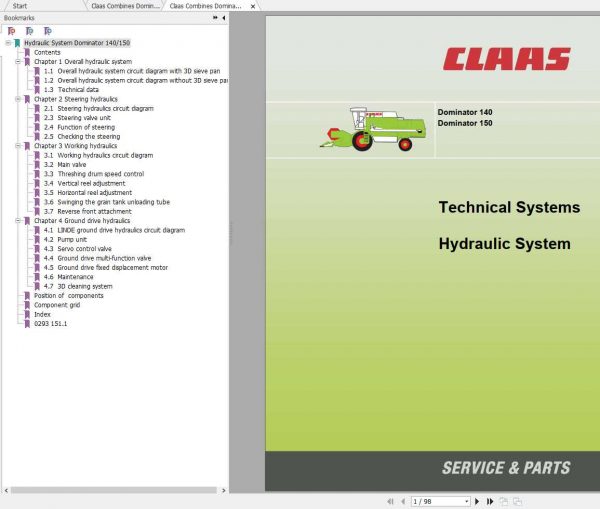Viewport: 600px width, 509px height.
Task: Collapse Chapter 1 Overall hydraulic system
Action: click(x=18, y=62)
